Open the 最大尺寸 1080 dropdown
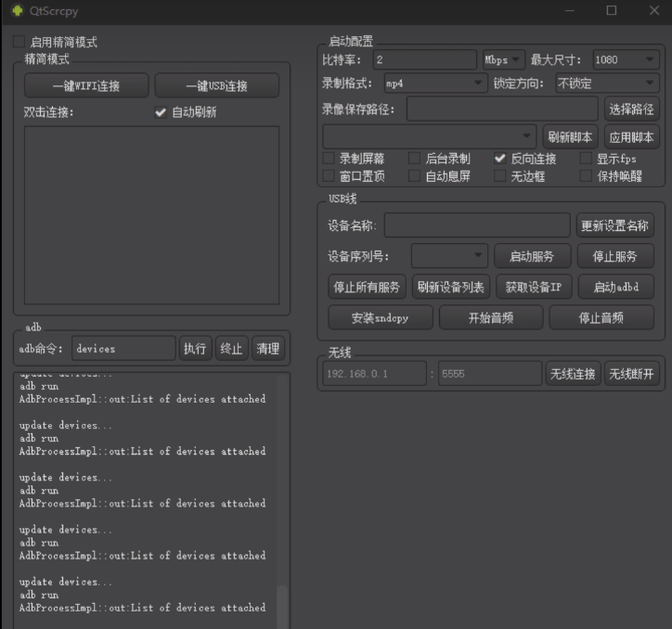The height and width of the screenshot is (629, 672). tap(626, 59)
